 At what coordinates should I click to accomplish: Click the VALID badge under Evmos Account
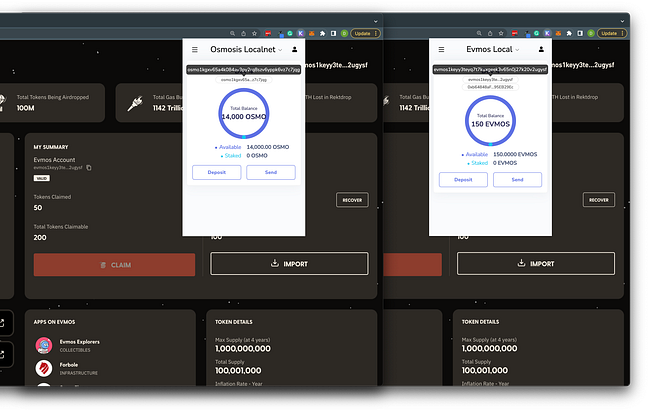(41, 178)
